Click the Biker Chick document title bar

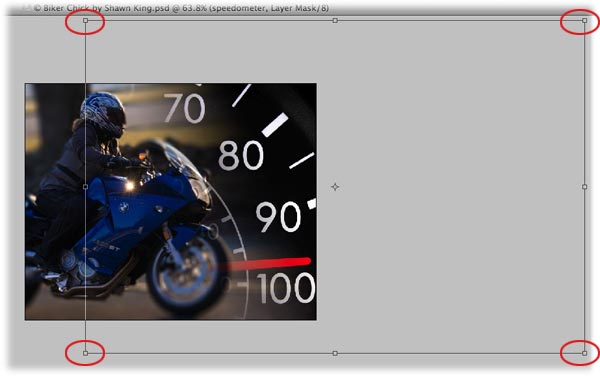click(x=181, y=8)
